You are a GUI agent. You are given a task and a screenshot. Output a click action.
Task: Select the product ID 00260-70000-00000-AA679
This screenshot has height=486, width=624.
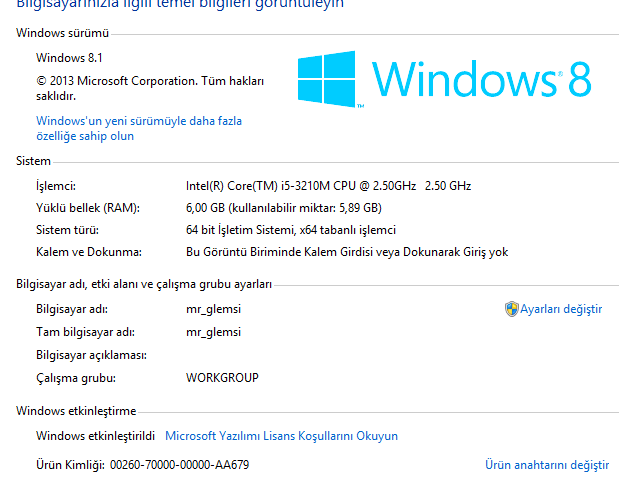(179, 465)
